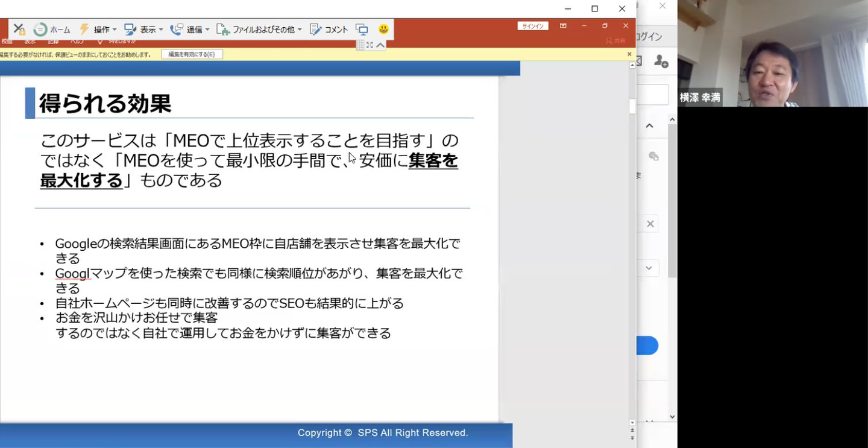Click the underlined text 最大化する

[x=81, y=180]
